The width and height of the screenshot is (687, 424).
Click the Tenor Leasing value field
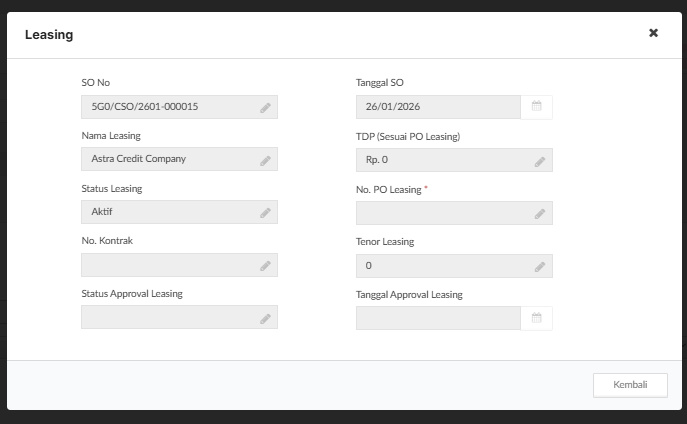pyautogui.click(x=440, y=266)
